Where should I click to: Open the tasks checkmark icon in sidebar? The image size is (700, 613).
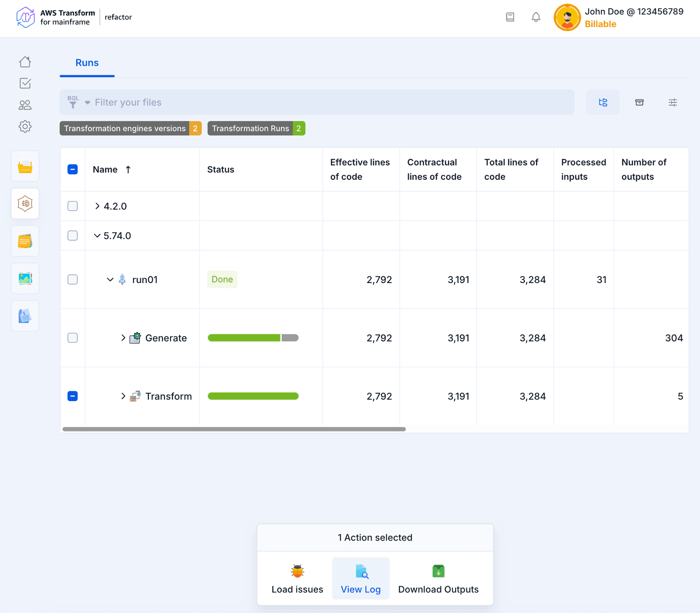tap(25, 84)
